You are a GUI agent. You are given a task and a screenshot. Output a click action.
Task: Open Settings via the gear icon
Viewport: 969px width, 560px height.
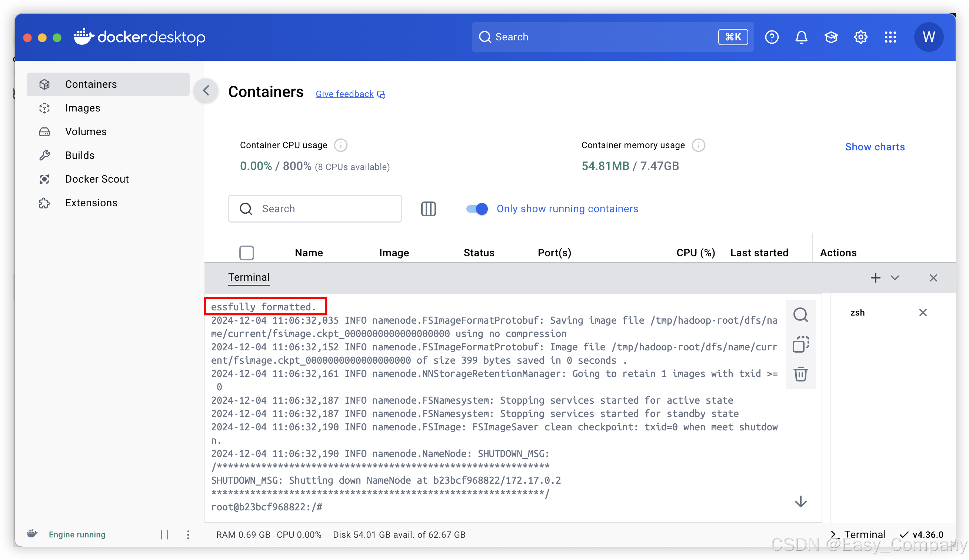click(860, 37)
